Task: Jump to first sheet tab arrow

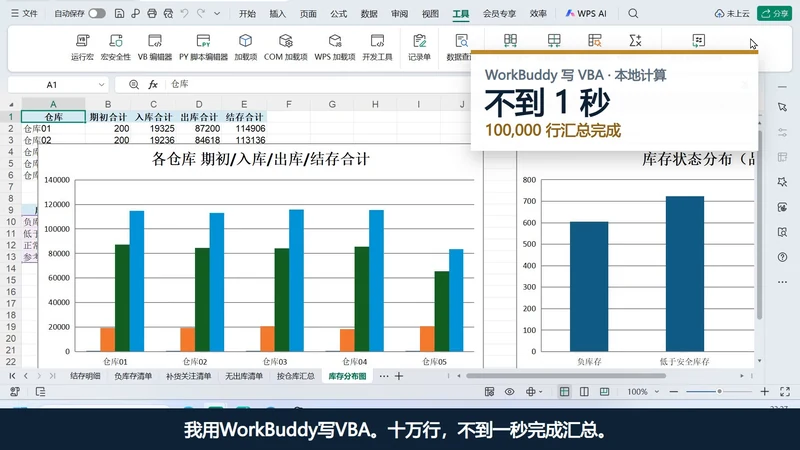Action: (12, 376)
